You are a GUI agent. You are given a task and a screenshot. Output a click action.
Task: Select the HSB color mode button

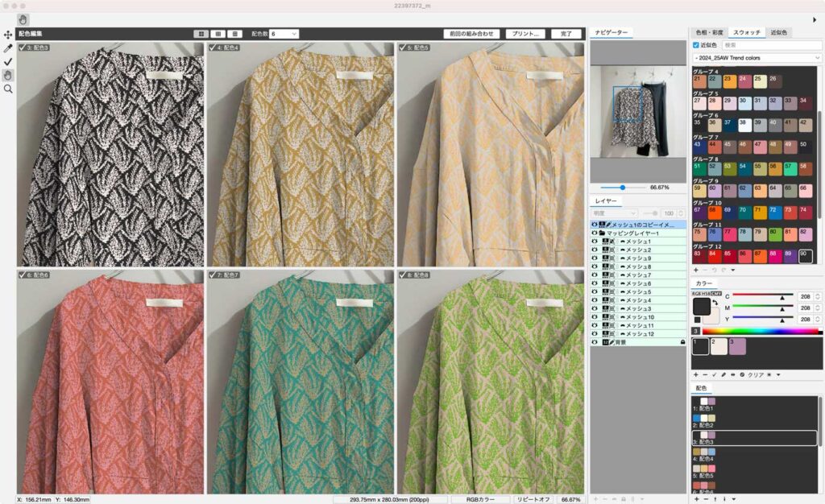[706, 293]
